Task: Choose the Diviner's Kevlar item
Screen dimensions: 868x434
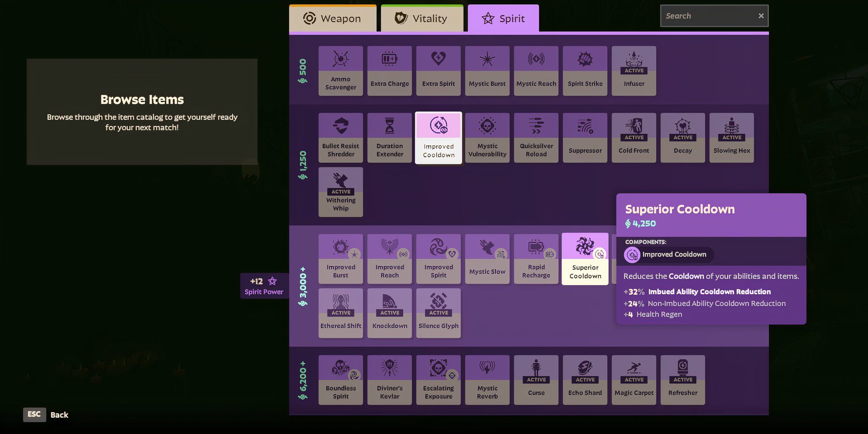Action: pos(389,380)
